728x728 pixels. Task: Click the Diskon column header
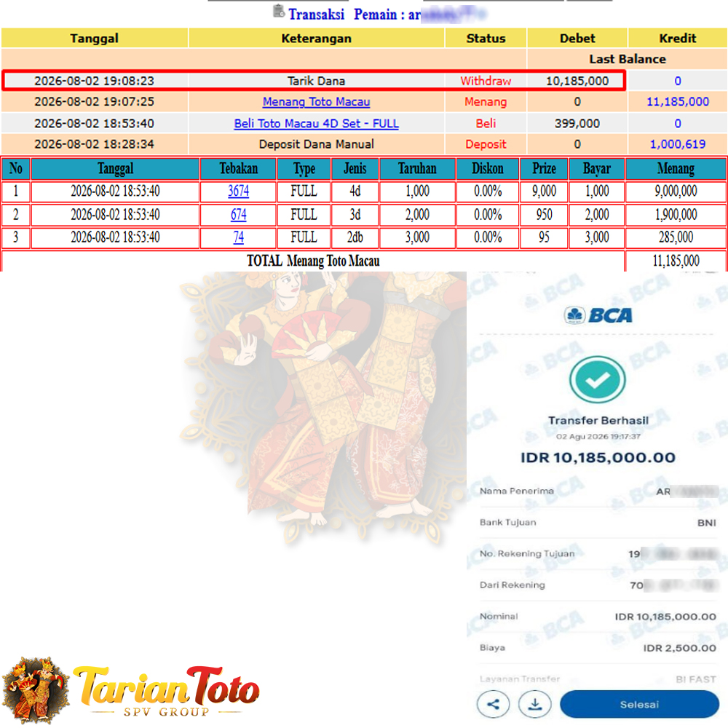pyautogui.click(x=488, y=169)
